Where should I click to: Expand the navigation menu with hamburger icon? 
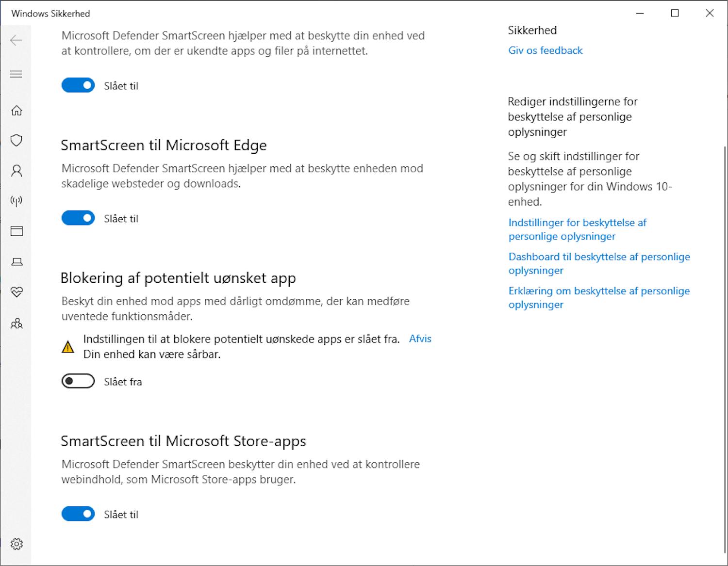pyautogui.click(x=16, y=74)
